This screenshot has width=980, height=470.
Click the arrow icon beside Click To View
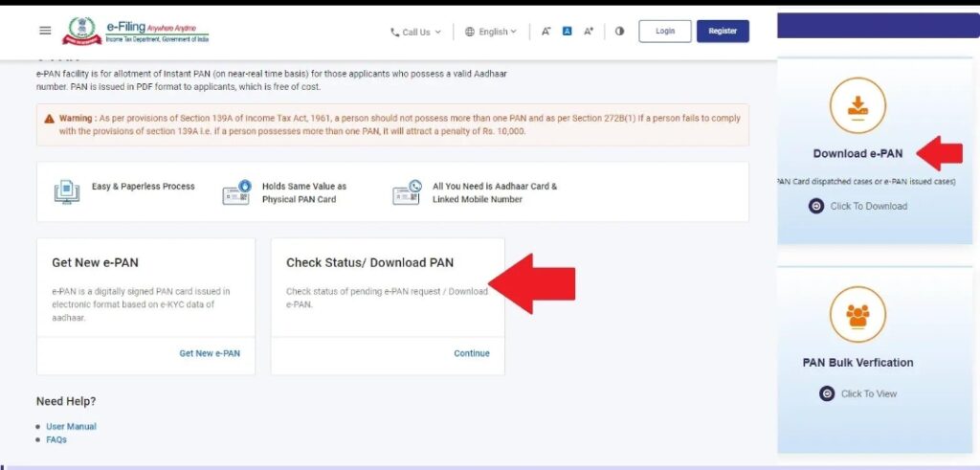[x=827, y=393]
